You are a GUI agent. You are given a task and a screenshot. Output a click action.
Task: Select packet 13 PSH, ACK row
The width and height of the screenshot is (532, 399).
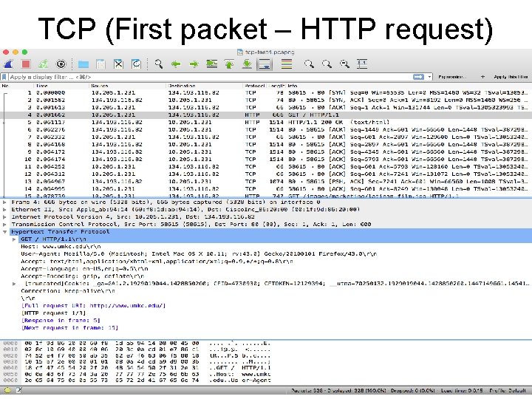[x=266, y=182]
